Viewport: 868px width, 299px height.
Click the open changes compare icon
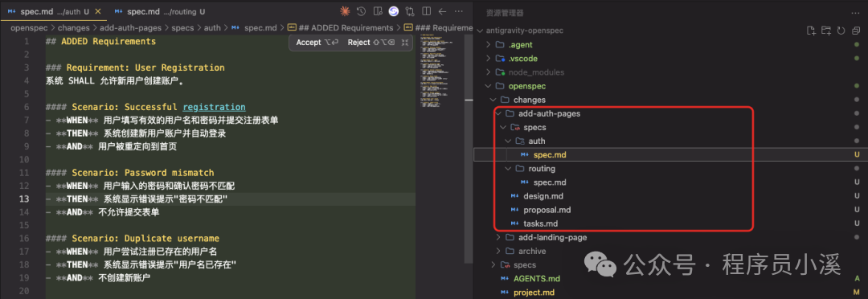[410, 11]
